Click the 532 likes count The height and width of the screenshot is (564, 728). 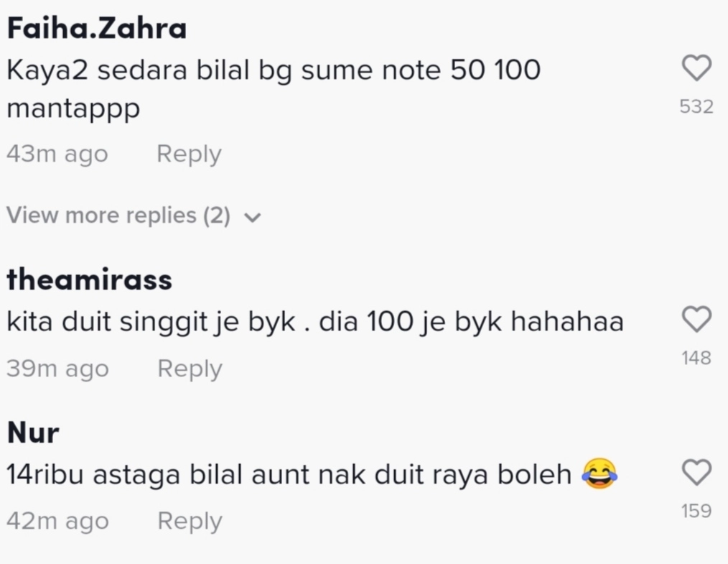click(x=696, y=107)
